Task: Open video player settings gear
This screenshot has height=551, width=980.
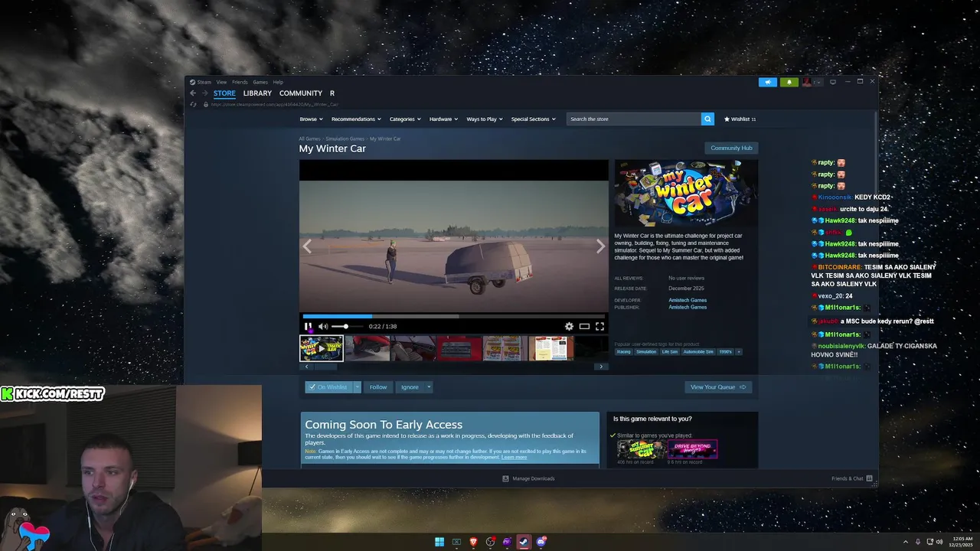Action: point(569,326)
